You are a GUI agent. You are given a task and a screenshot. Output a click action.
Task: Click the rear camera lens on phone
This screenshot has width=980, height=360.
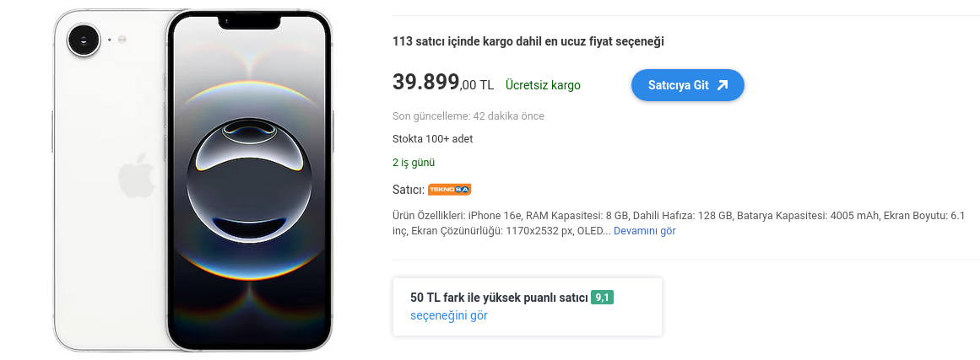84,40
